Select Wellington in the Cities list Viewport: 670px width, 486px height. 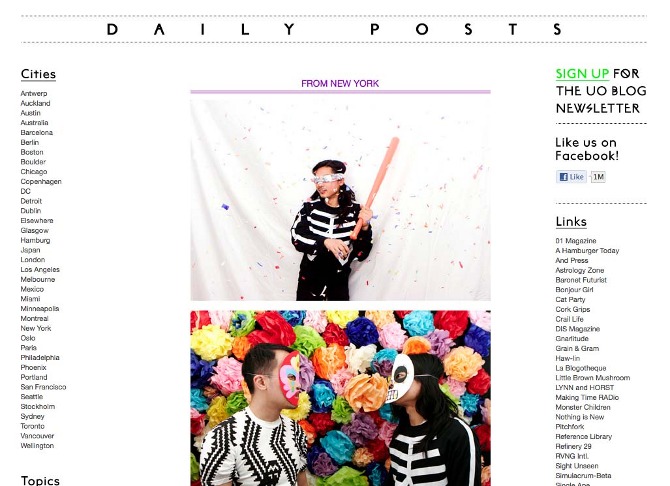tap(37, 445)
